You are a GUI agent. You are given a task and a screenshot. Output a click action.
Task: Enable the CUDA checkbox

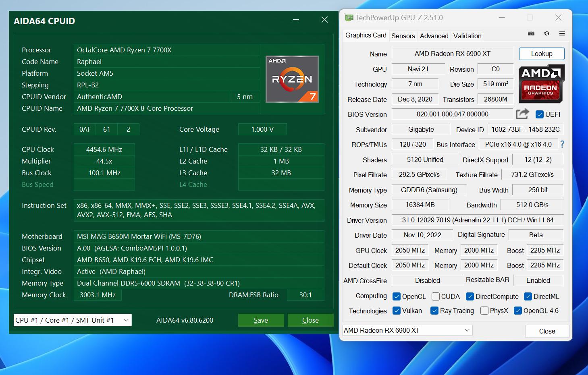[x=435, y=296]
